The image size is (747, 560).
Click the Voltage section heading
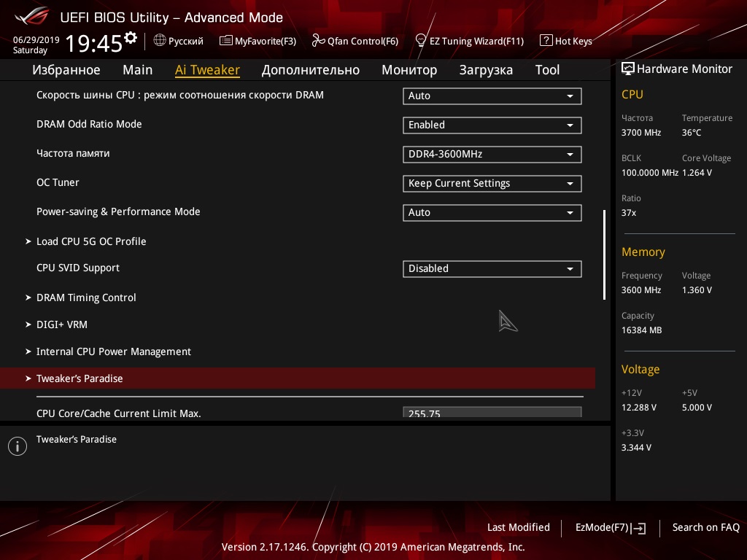coord(640,370)
